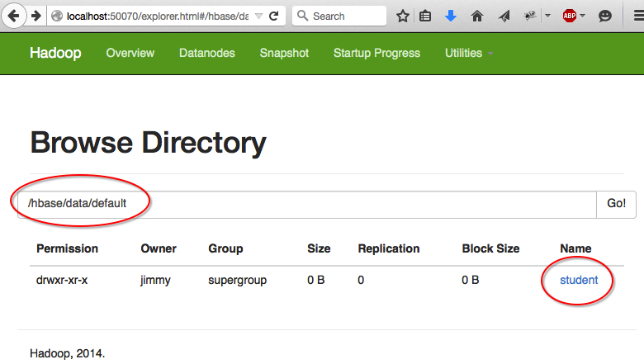Click the bug extension icon
This screenshot has width=644, height=364.
coord(530,16)
